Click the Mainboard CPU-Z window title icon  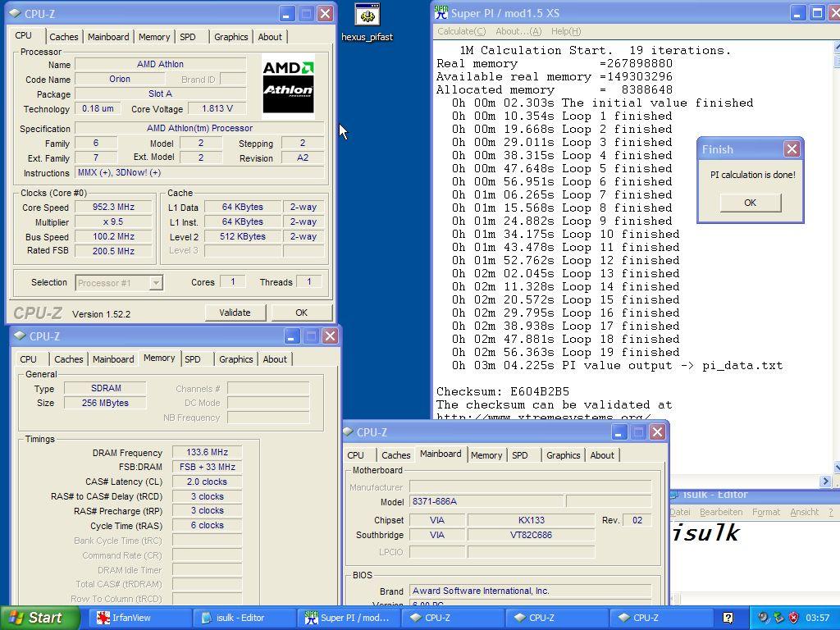tap(348, 431)
